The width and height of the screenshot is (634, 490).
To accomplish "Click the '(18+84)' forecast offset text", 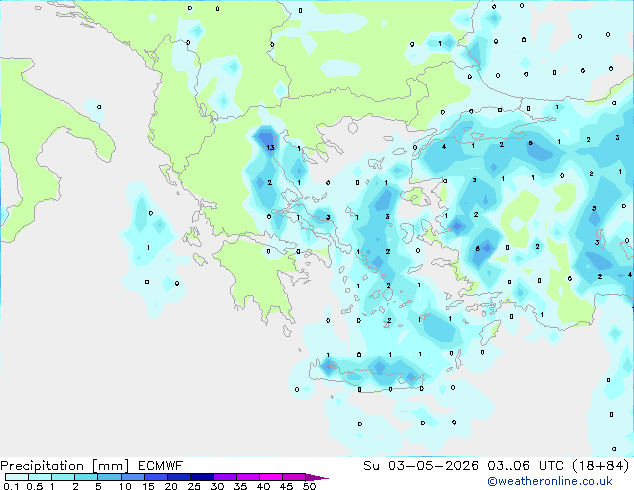I will (601, 466).
